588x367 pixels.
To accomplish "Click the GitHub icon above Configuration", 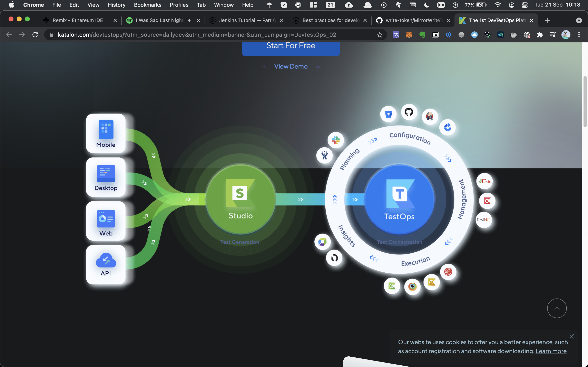I will [x=409, y=112].
